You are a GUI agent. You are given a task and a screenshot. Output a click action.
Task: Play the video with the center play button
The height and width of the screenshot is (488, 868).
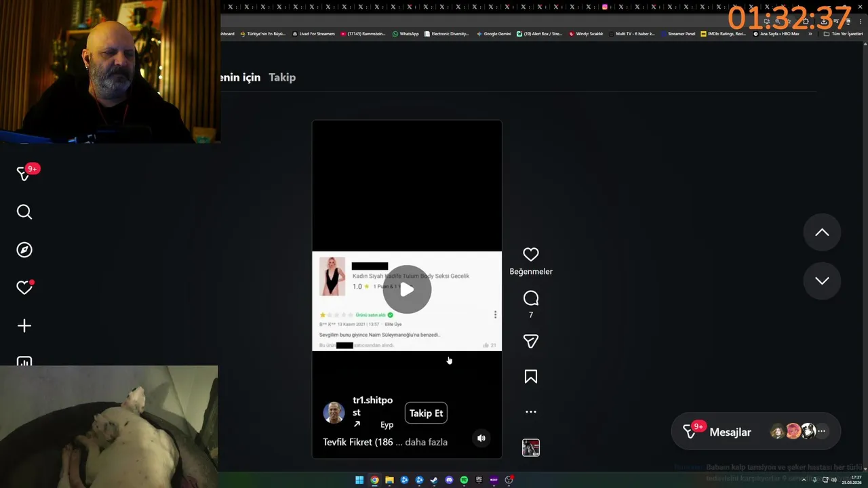(407, 289)
